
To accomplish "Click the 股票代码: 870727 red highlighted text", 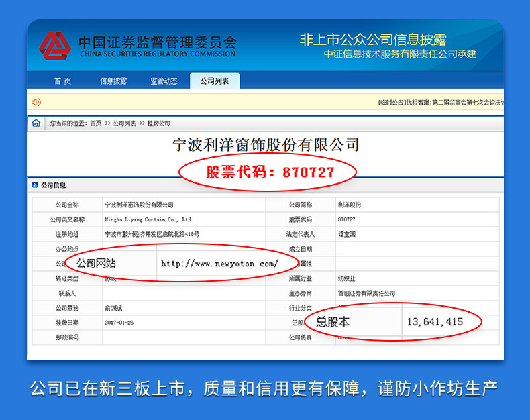I will 270,172.
